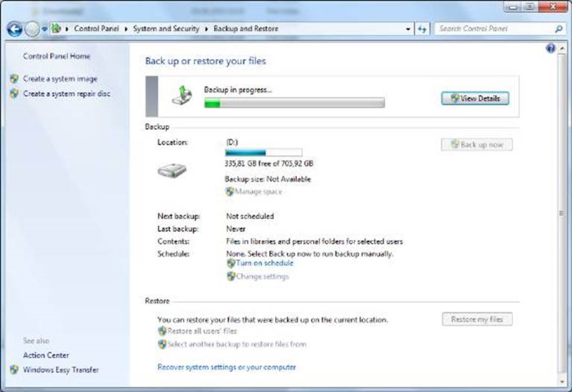The height and width of the screenshot is (392, 572).
Task: Click the refresh icon beside address bar
Action: [422, 29]
